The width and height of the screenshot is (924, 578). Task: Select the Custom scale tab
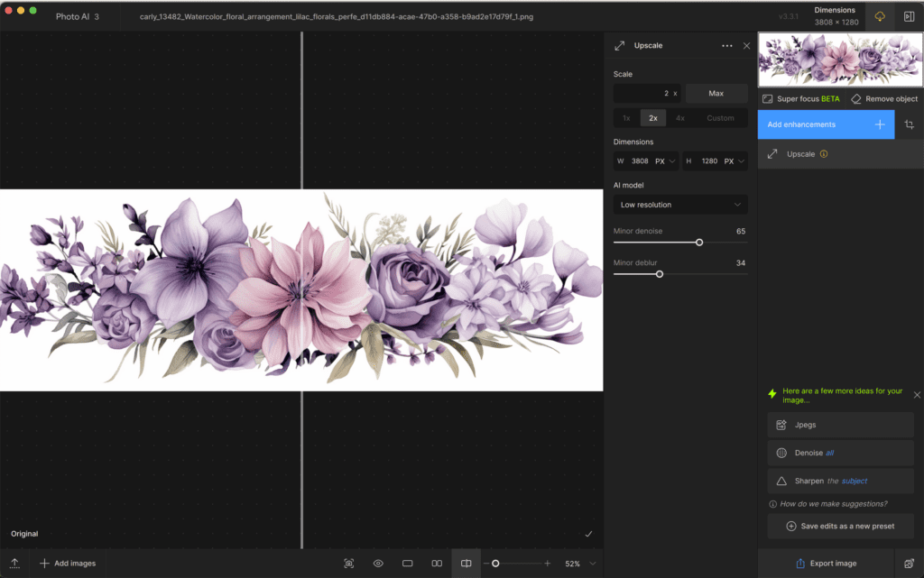pos(720,118)
